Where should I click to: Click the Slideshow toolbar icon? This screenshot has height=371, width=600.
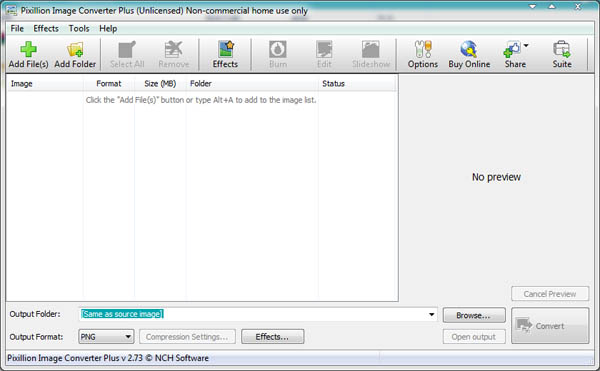[x=370, y=49]
